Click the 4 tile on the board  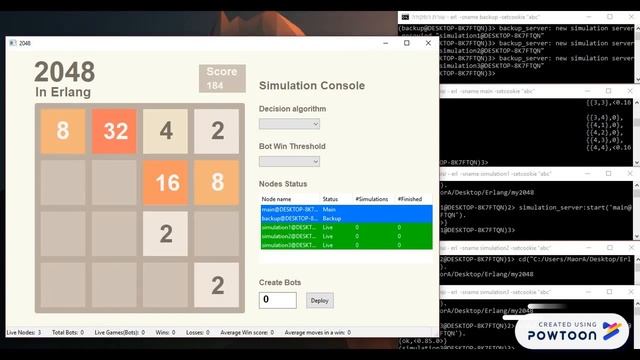(x=165, y=131)
